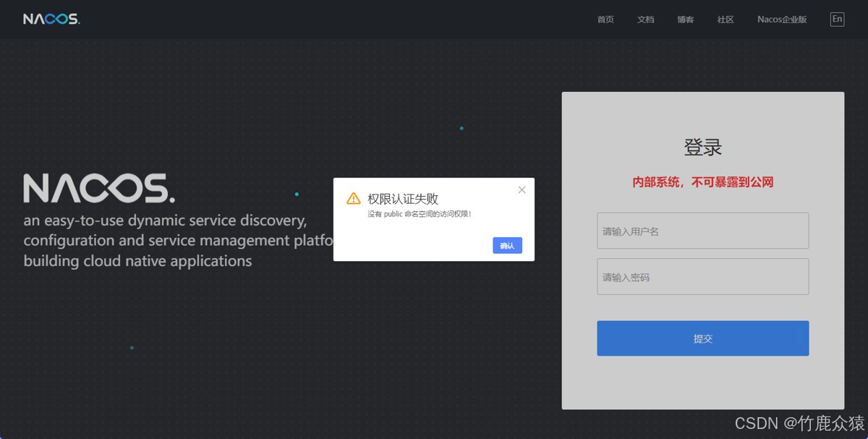Confirm the dialog with 确认 button
This screenshot has height=439, width=868.
pos(507,245)
